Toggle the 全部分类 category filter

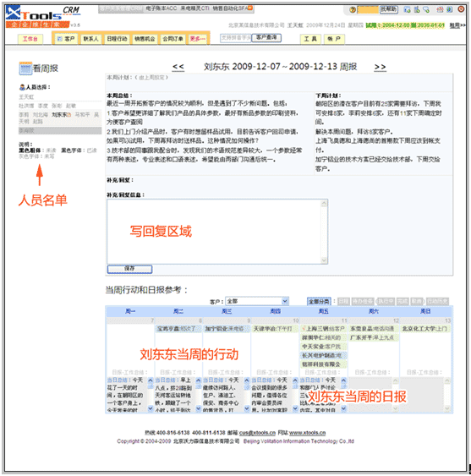319,302
